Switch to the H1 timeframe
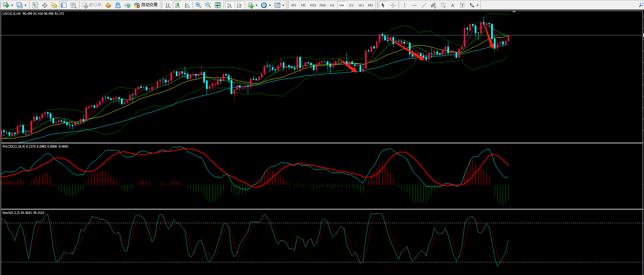 point(332,5)
